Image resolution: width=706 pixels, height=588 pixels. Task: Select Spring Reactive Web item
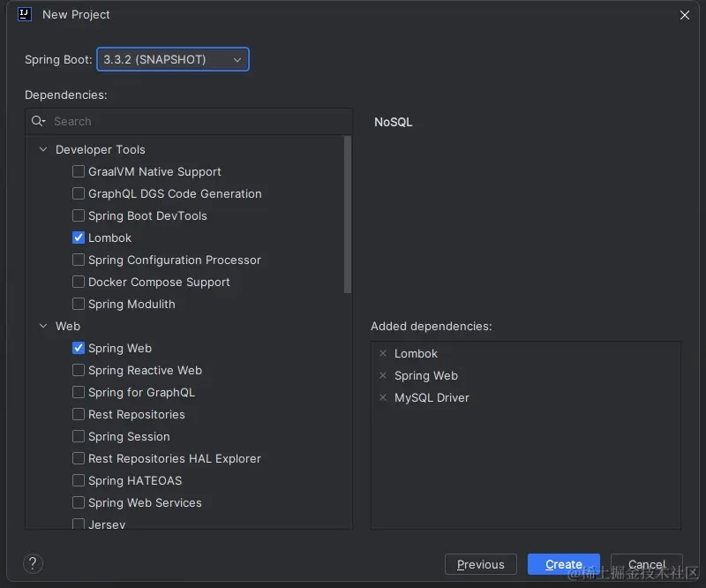point(145,370)
